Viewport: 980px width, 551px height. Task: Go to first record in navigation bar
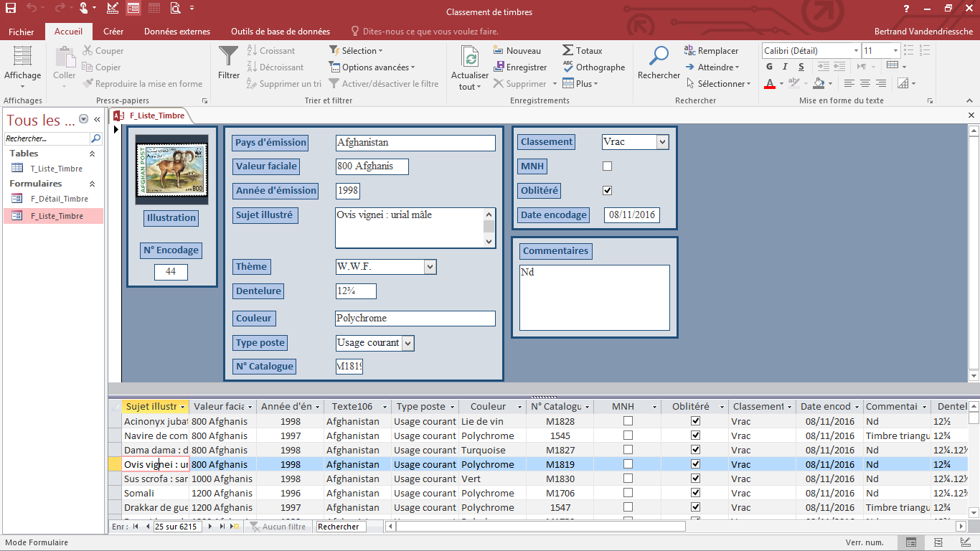[x=136, y=527]
